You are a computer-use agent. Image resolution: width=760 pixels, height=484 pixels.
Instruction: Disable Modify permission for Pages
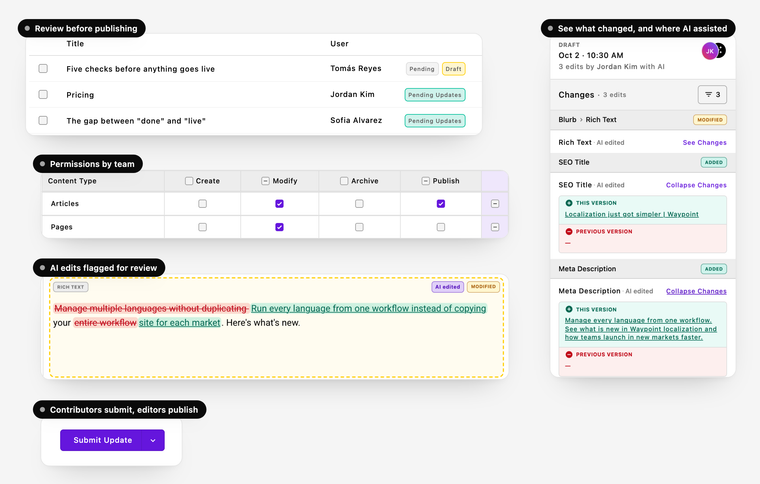point(280,227)
